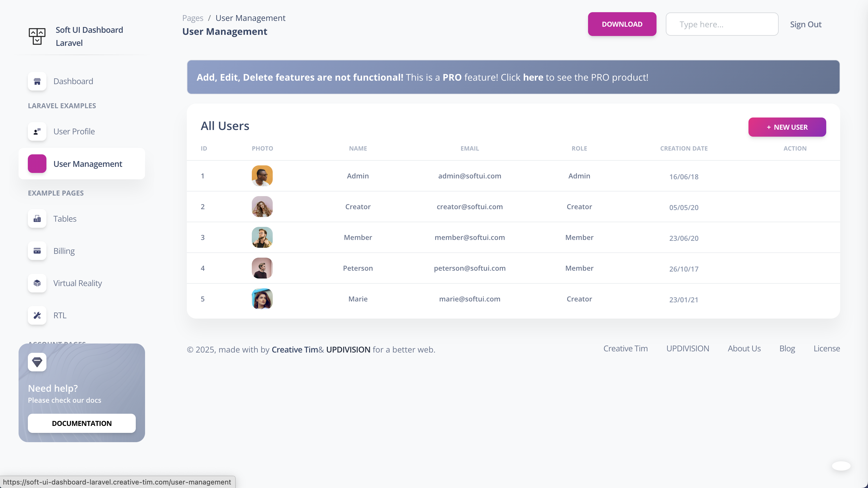Image resolution: width=868 pixels, height=488 pixels.
Task: Open the License footer link
Action: [826, 348]
